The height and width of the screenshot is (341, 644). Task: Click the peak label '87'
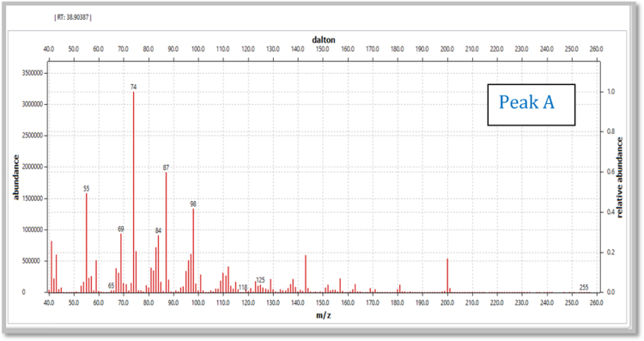[166, 167]
